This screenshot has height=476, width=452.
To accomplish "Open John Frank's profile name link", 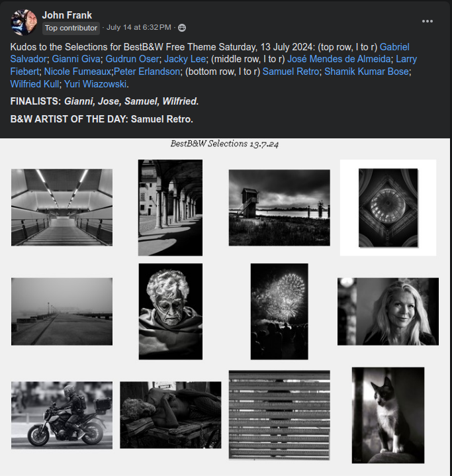I will (67, 15).
